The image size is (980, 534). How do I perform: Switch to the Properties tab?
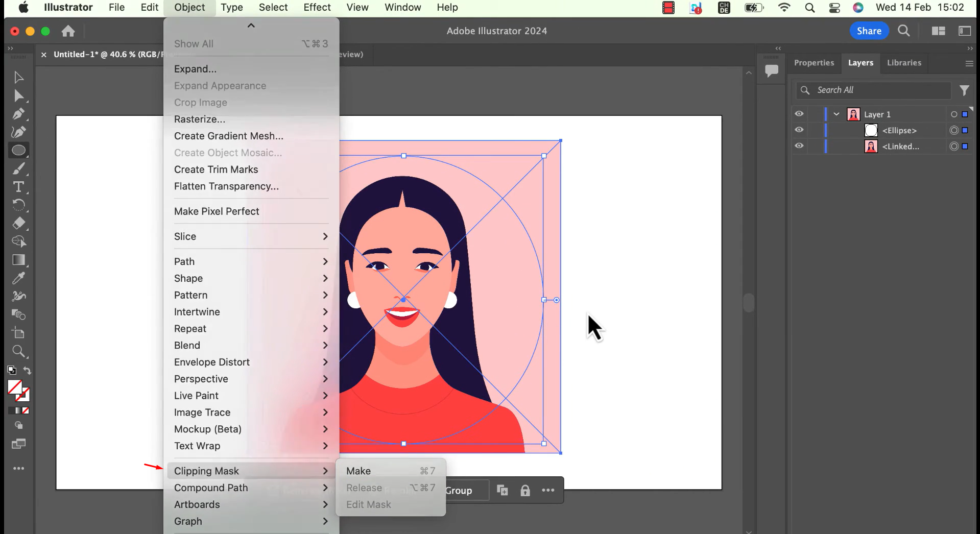click(x=814, y=63)
